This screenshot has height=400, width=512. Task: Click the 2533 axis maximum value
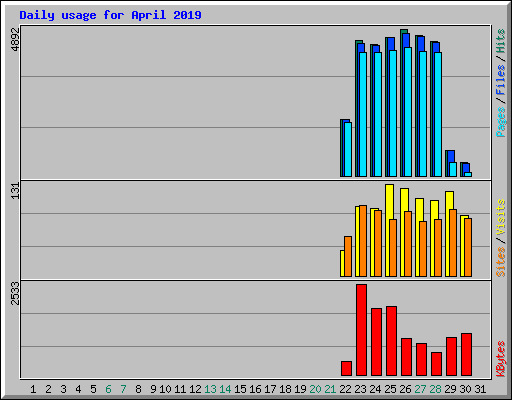click(x=16, y=293)
